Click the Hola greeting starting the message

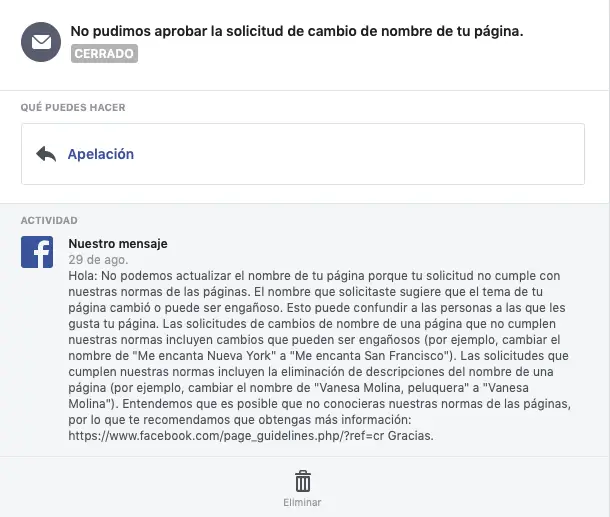pyautogui.click(x=83, y=276)
